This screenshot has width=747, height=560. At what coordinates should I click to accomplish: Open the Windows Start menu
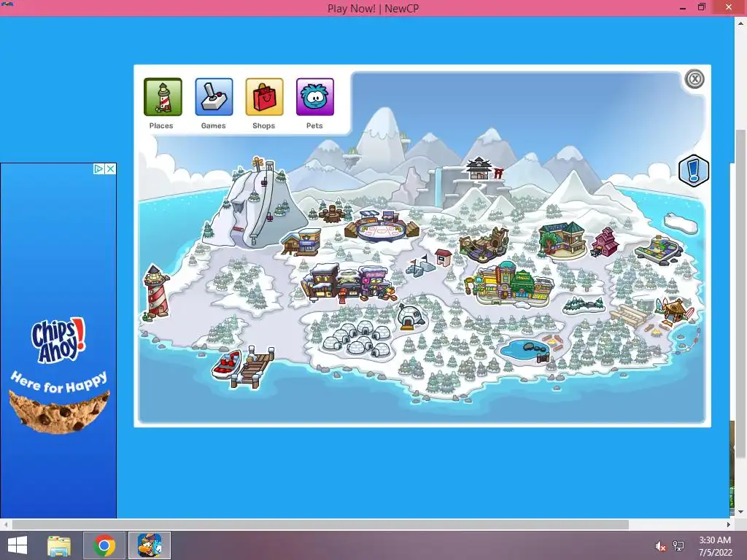pos(18,545)
